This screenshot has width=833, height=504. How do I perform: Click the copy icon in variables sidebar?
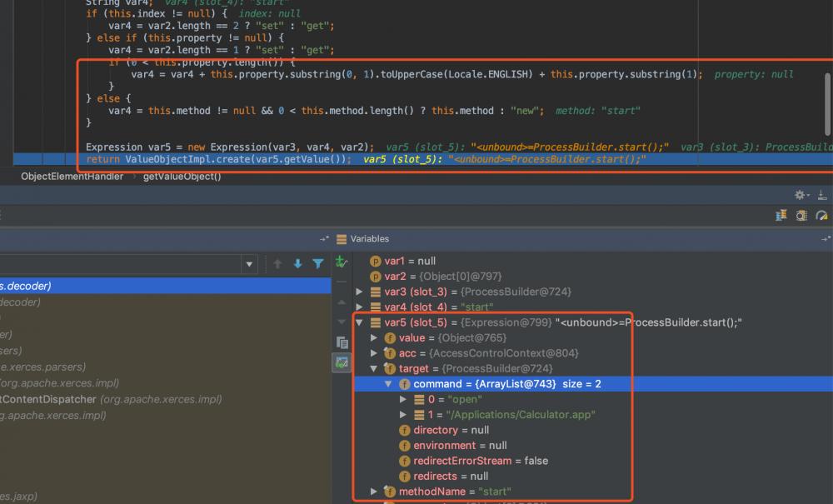point(342,342)
